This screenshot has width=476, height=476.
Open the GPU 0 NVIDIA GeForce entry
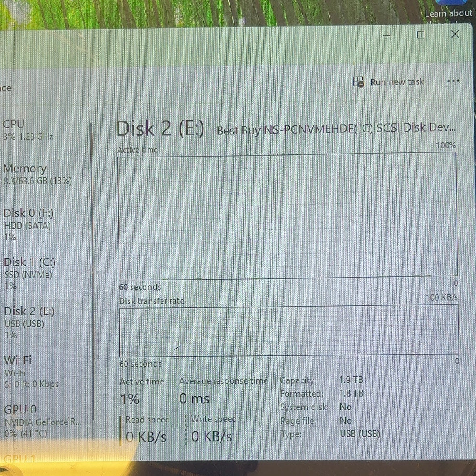[43, 421]
